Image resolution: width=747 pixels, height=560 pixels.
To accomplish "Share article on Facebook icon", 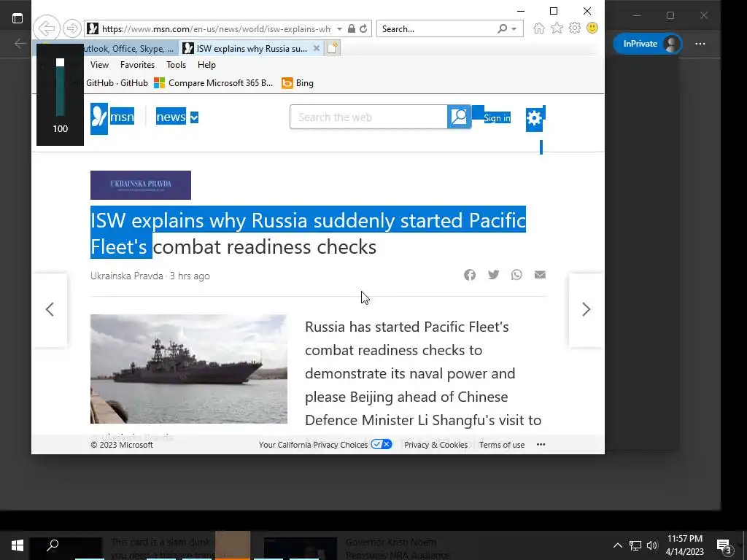I will click(x=470, y=275).
